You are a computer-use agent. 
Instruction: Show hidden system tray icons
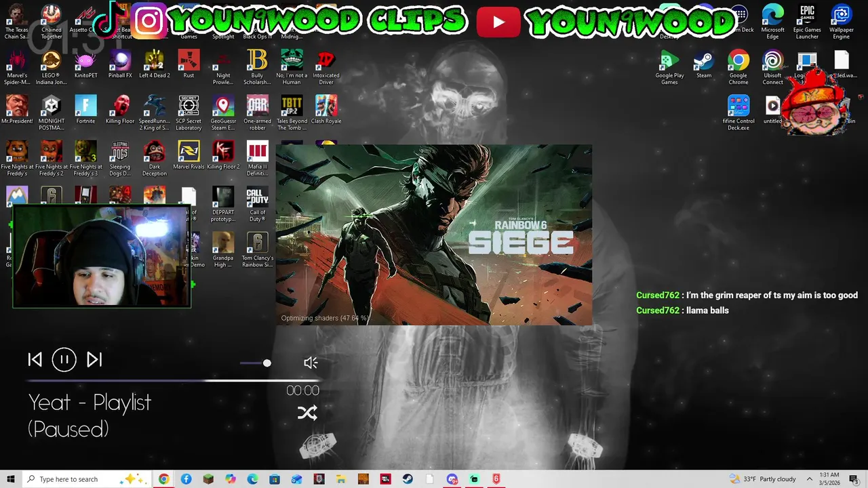click(810, 479)
